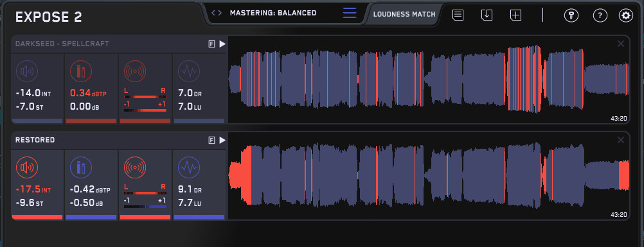Click the Darkseed - Spellcraft waveform display
644x247 pixels.
429,79
